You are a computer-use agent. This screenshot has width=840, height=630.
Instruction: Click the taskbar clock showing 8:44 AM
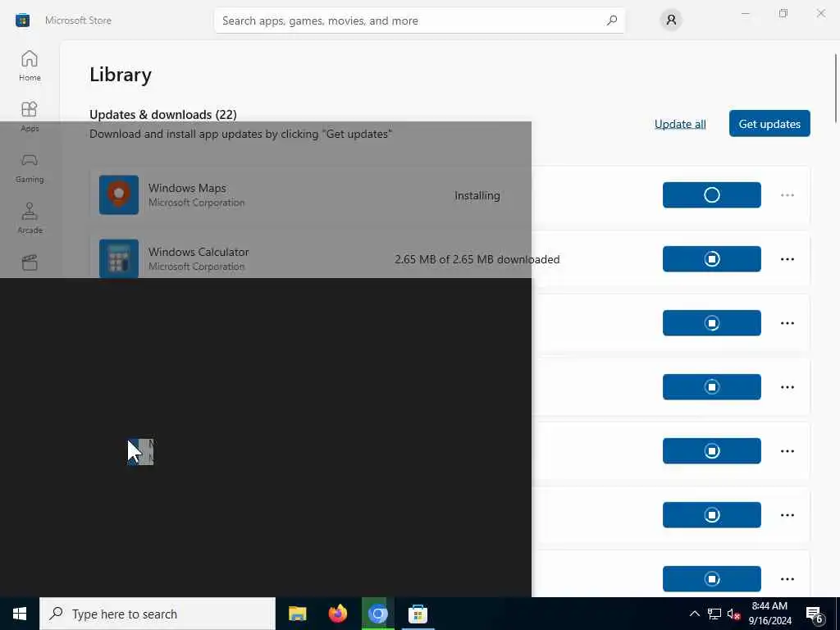[769, 614]
